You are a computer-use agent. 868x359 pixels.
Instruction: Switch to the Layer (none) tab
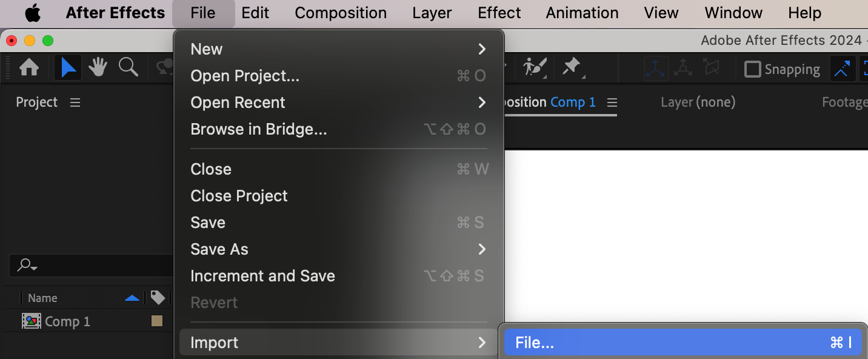[698, 102]
